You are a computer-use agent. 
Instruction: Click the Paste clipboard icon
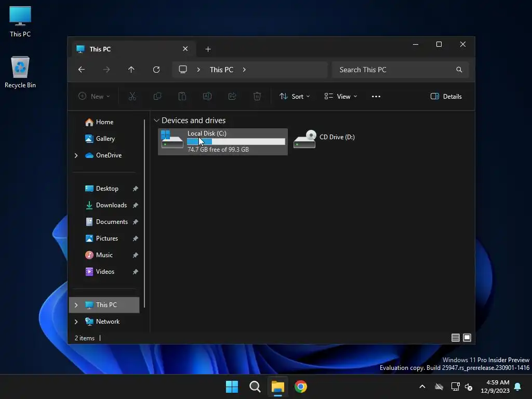click(182, 96)
